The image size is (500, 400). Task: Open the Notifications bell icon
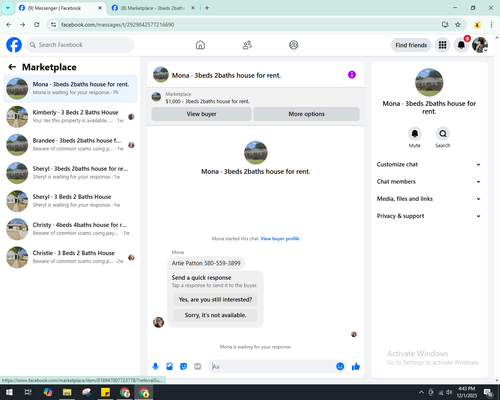(461, 45)
